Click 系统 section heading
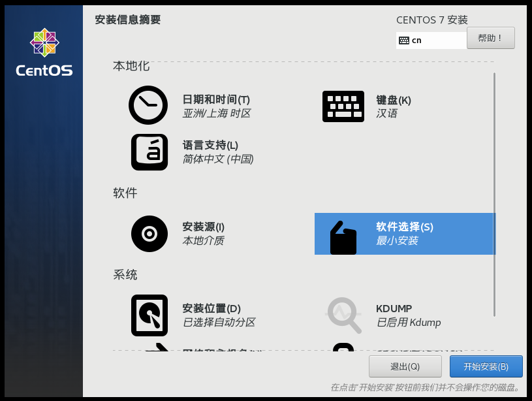Screen dimensions: 532x401 [x=125, y=274]
